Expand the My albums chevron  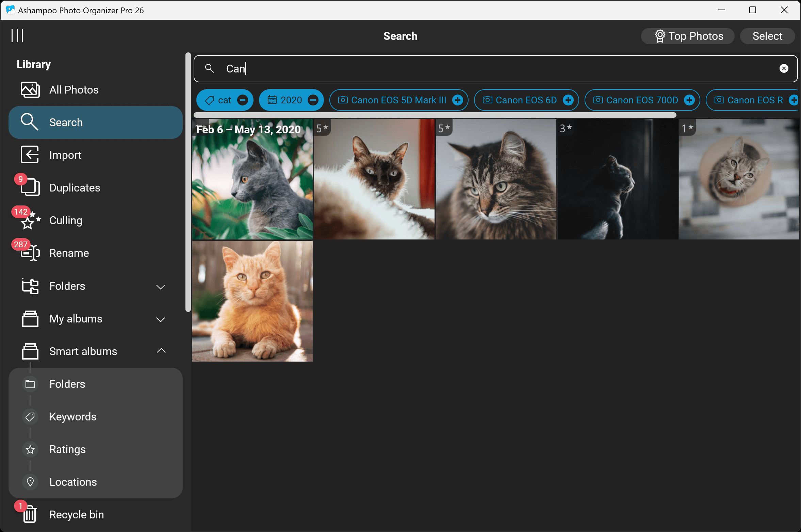(161, 319)
